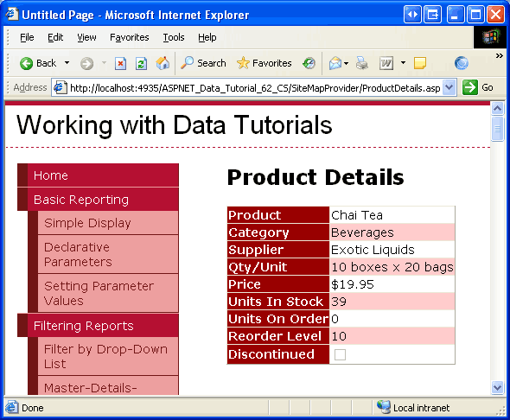Open the History toolbar icon

pyautogui.click(x=309, y=63)
